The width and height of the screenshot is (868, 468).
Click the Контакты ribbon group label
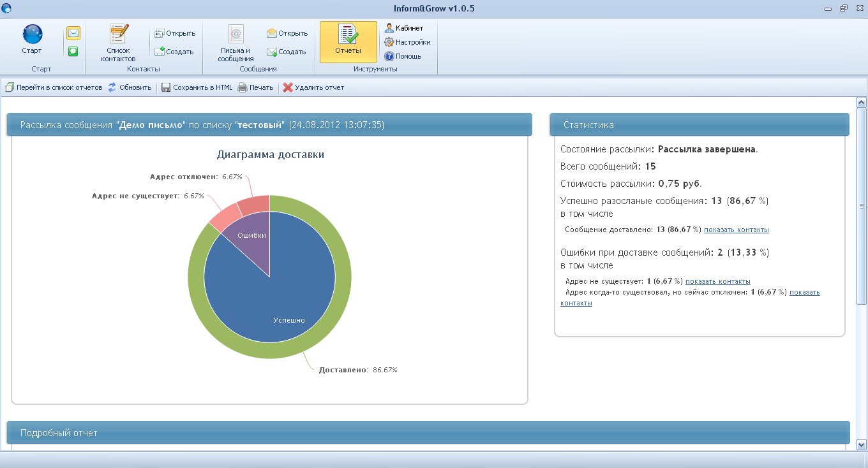(x=144, y=69)
